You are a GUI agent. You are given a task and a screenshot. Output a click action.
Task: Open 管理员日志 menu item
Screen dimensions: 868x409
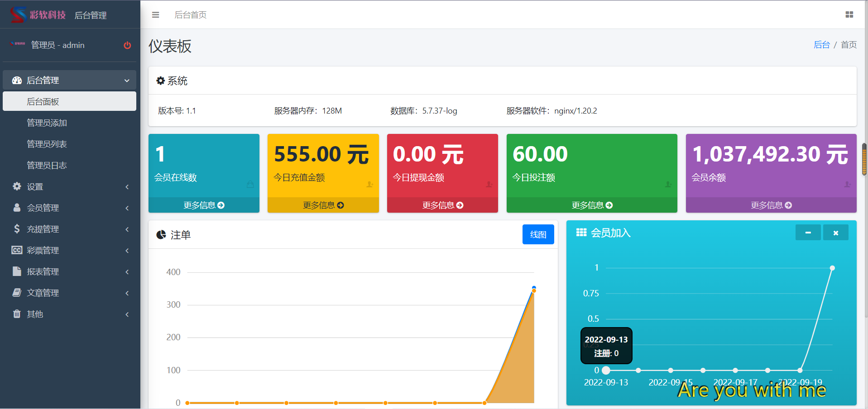tap(47, 165)
